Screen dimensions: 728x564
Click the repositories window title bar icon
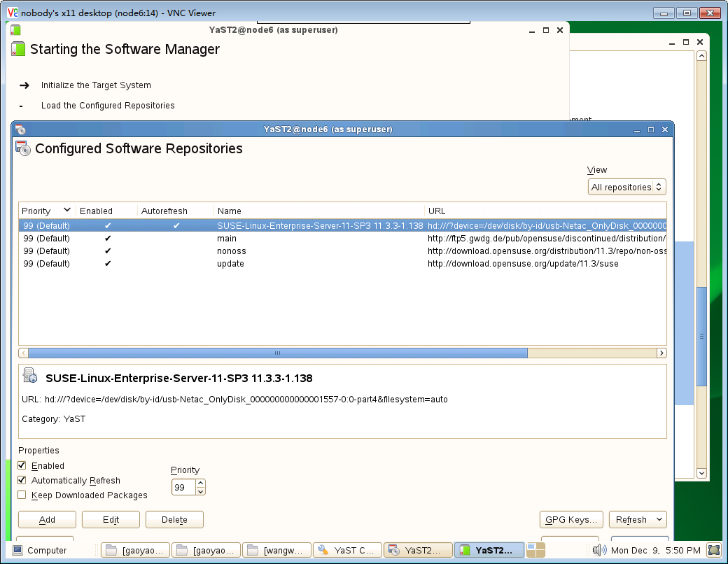20,129
